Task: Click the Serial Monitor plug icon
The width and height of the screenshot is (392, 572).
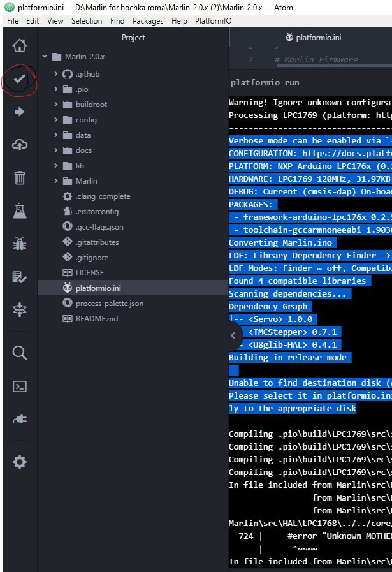Action: [x=20, y=420]
